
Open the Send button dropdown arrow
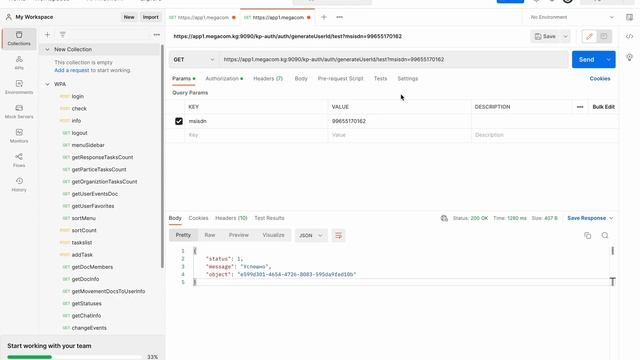[x=609, y=60]
